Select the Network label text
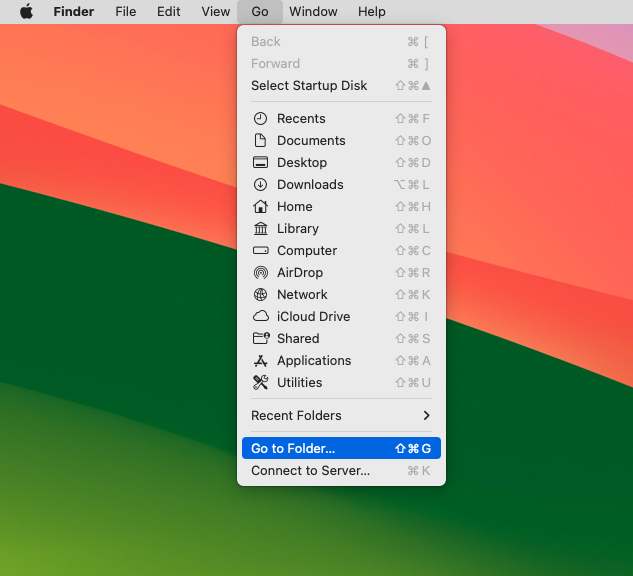 [302, 294]
